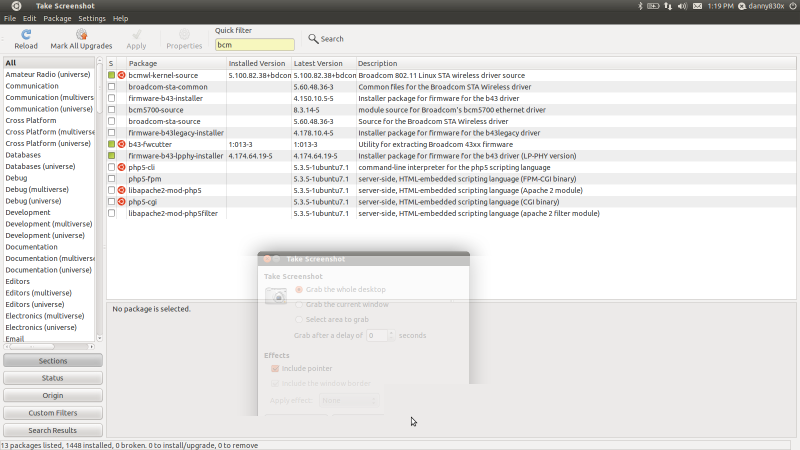Click the Reload toolbar icon
This screenshot has height=450, width=800.
click(26, 34)
